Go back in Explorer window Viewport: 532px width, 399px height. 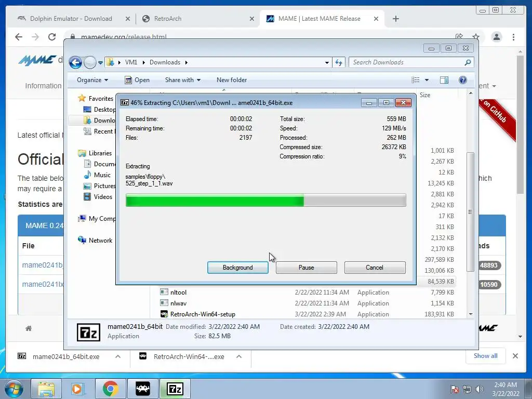click(75, 62)
